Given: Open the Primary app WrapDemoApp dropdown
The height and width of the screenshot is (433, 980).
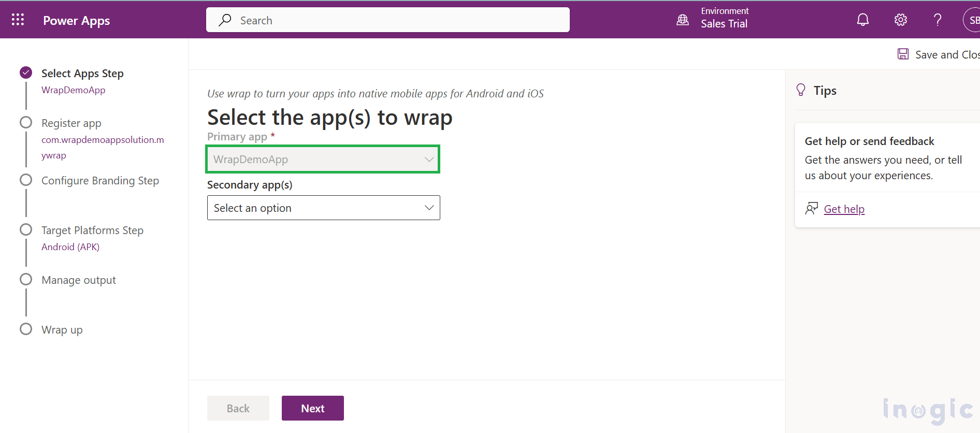Looking at the screenshot, I should point(323,159).
